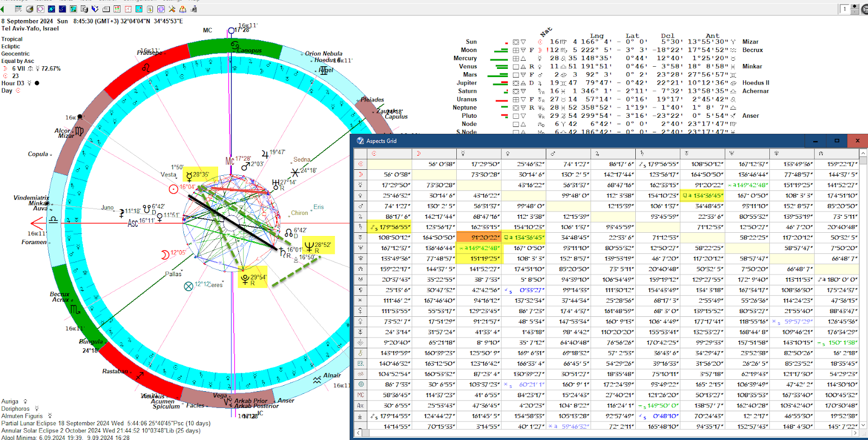Click the red cross grid toolbar icon
Image resolution: width=868 pixels, height=440 pixels.
tap(128, 9)
